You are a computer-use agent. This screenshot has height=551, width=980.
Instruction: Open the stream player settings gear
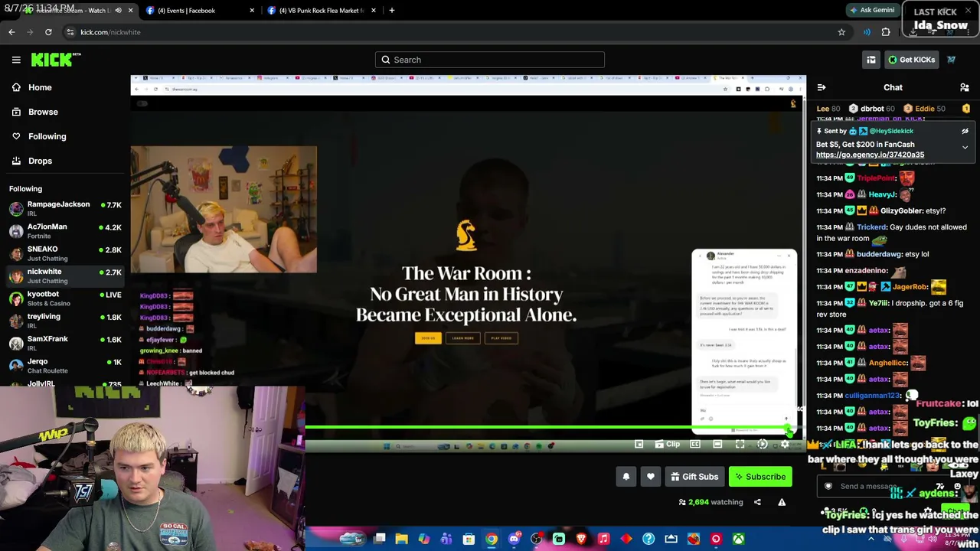coord(785,445)
